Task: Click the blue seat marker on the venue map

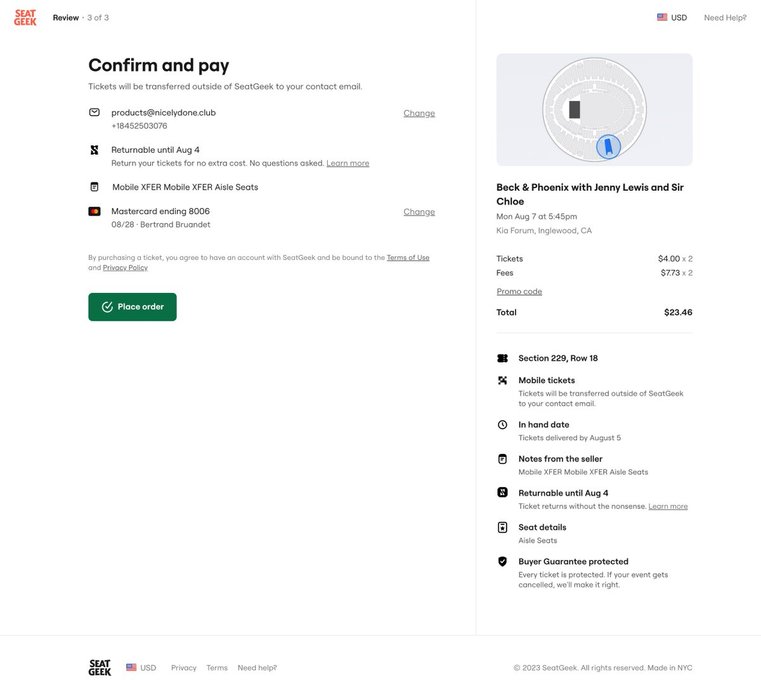Action: tap(607, 148)
